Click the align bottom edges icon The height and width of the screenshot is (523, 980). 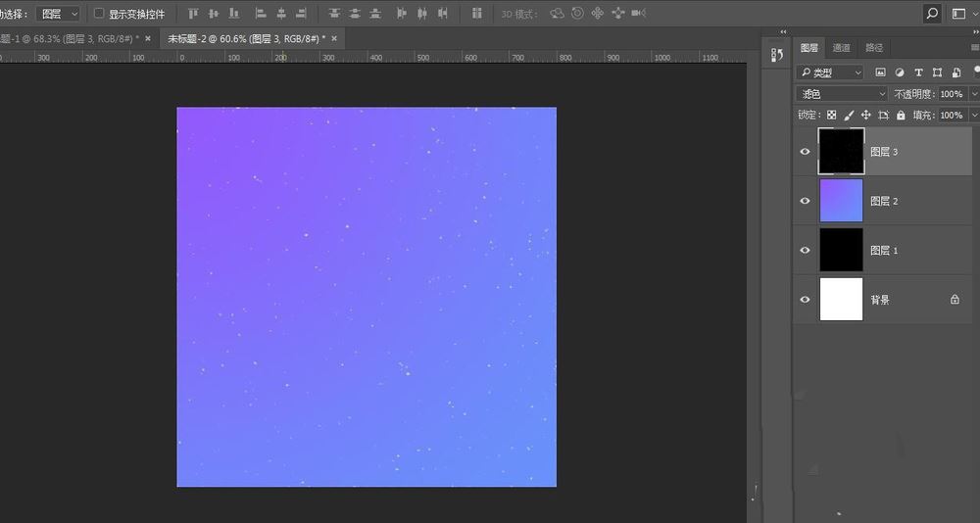click(234, 13)
